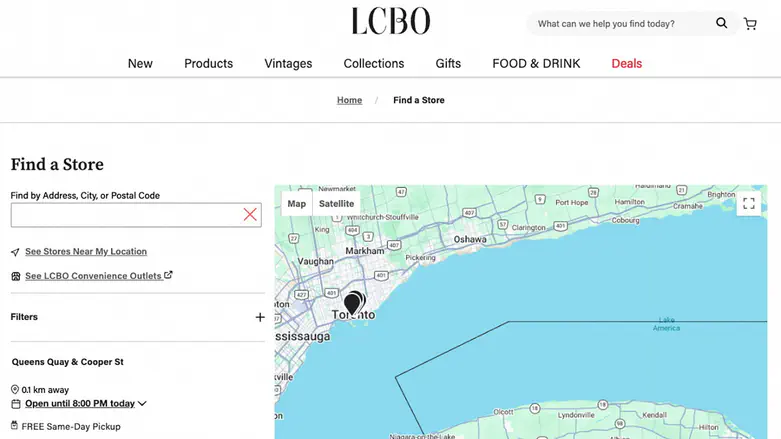Screen dimensions: 781x439
Task: Open the Gifts menu
Action: point(448,63)
